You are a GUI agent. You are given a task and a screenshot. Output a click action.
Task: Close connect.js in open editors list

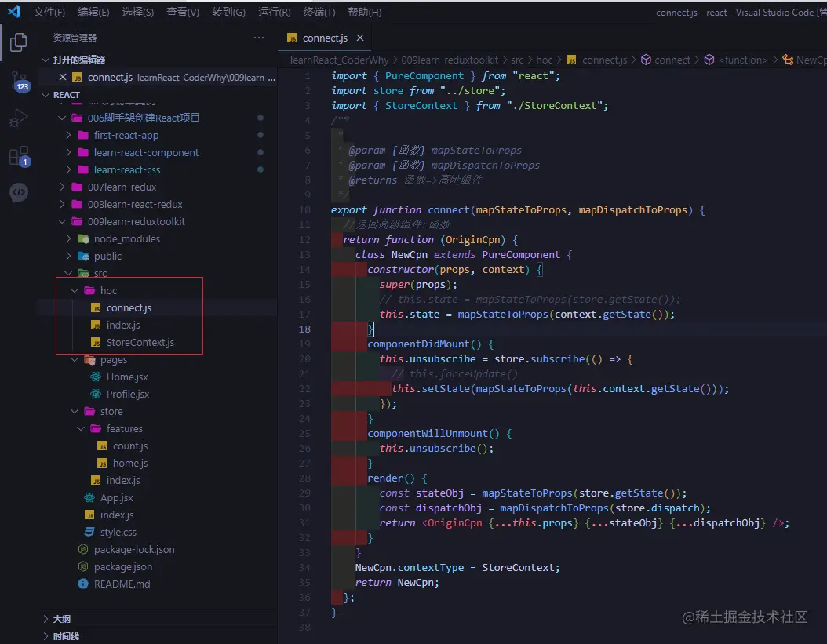coord(62,77)
